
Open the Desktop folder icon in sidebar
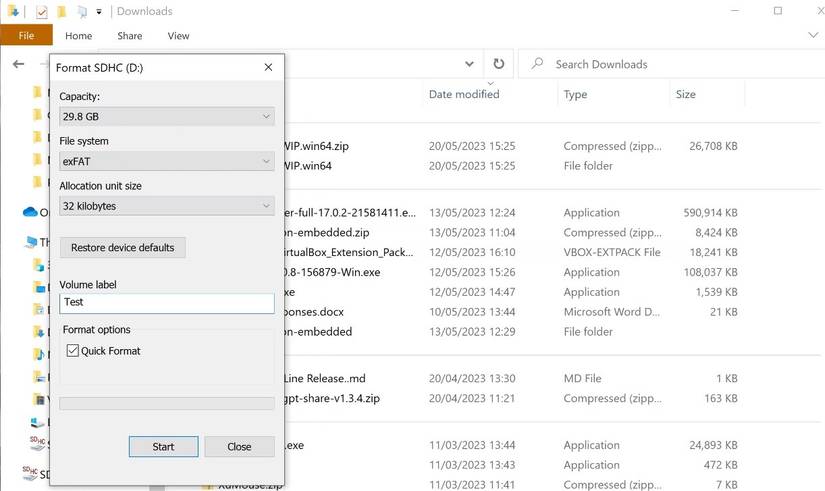(x=39, y=287)
